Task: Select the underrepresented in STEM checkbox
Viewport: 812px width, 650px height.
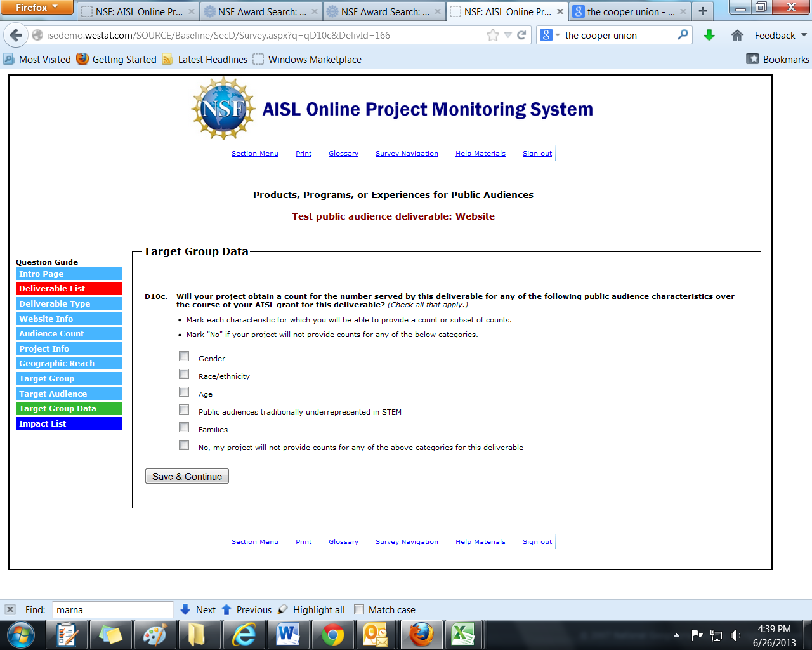Action: coord(184,409)
